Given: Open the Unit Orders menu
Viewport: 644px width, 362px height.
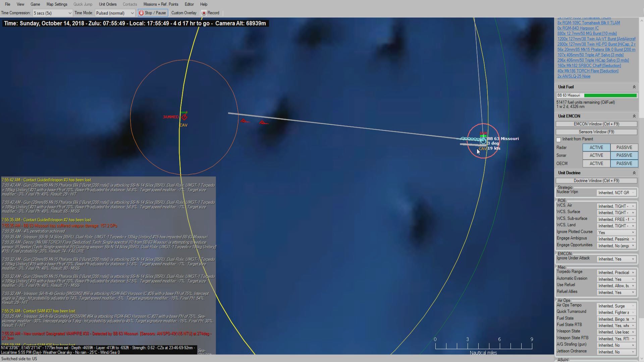Looking at the screenshot, I should click(x=108, y=4).
